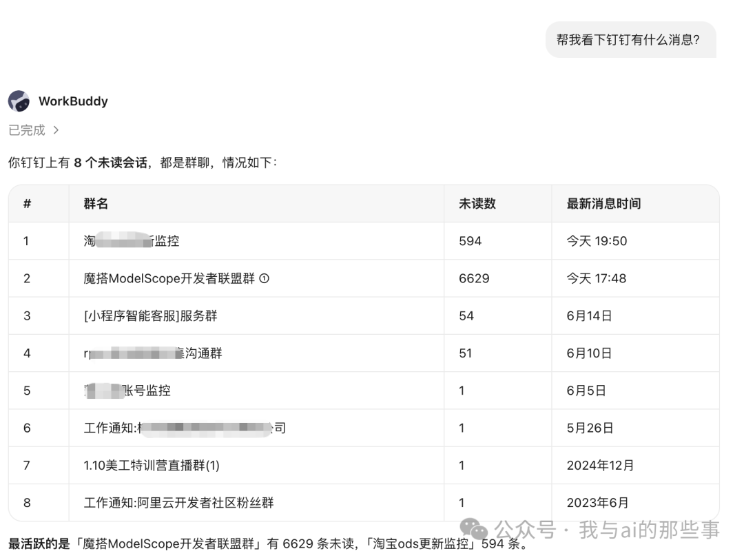744x560 pixels.
Task: Click the unread count 54
Action: click(x=466, y=316)
